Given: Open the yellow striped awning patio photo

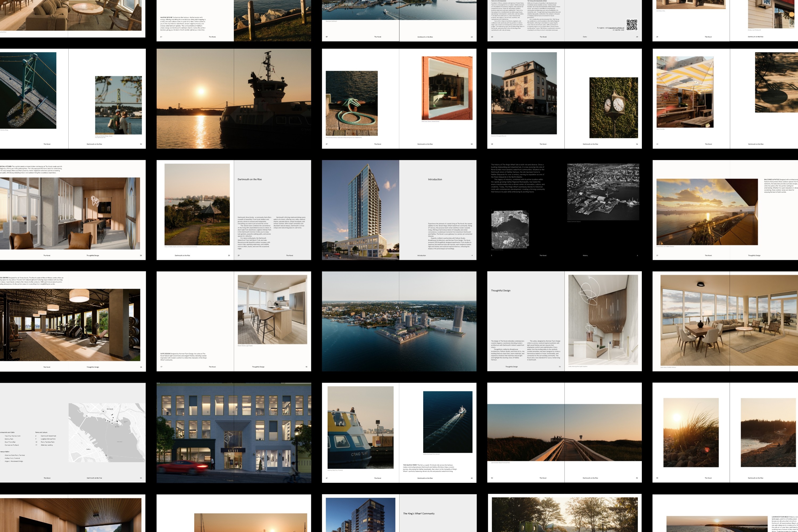Looking at the screenshot, I should coord(685,92).
